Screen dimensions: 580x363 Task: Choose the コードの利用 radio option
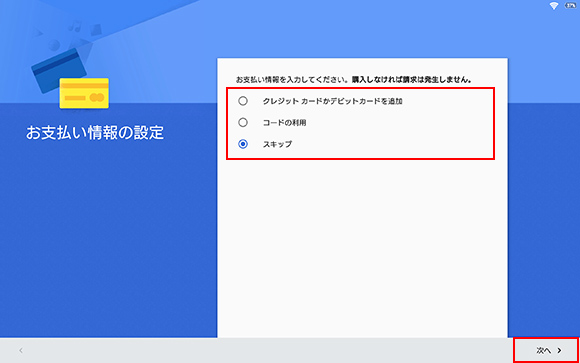(x=243, y=122)
